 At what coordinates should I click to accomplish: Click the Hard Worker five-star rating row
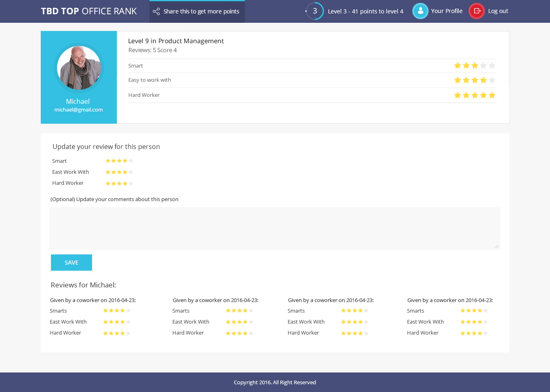[312, 95]
